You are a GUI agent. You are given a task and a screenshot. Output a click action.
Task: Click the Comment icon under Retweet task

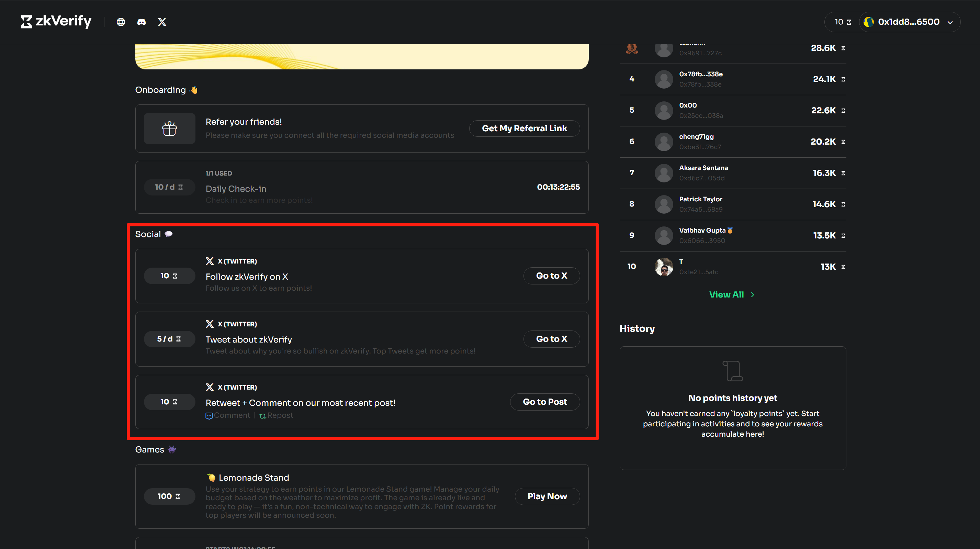tap(209, 416)
